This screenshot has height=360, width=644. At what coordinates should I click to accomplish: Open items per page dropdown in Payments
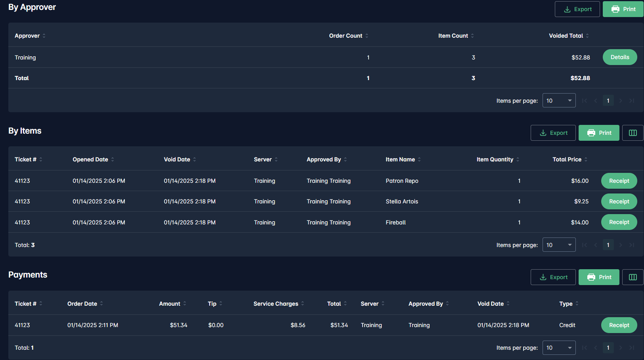(x=559, y=348)
